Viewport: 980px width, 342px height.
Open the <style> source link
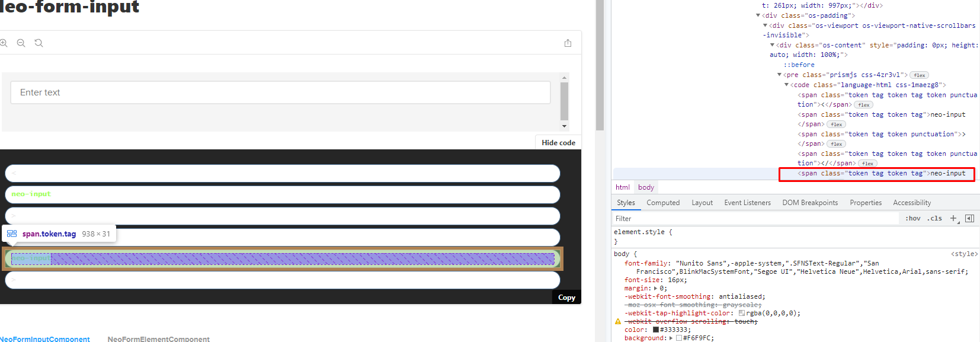(964, 254)
